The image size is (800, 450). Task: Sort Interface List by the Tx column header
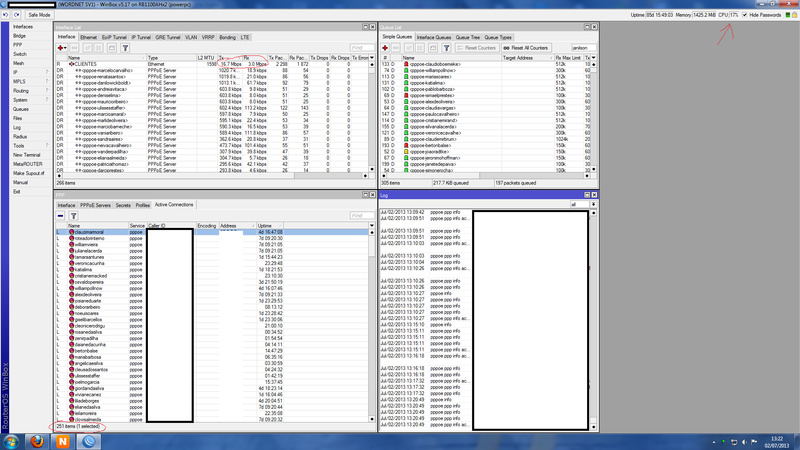(x=230, y=58)
